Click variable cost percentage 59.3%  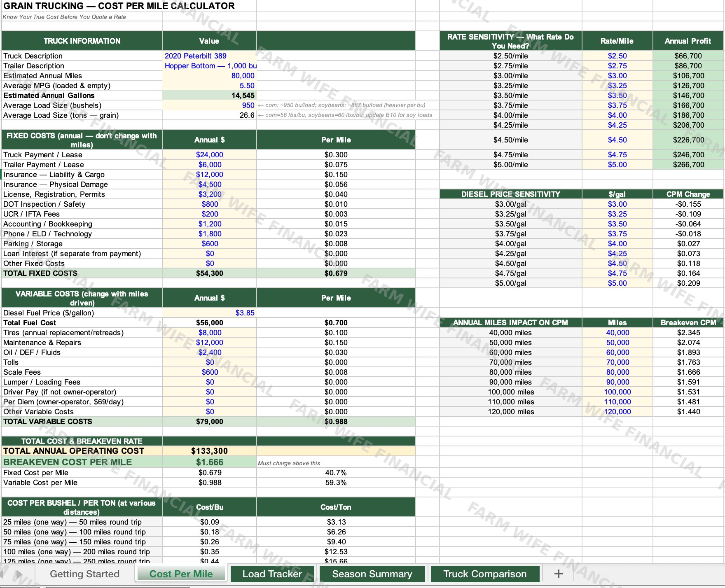point(336,483)
